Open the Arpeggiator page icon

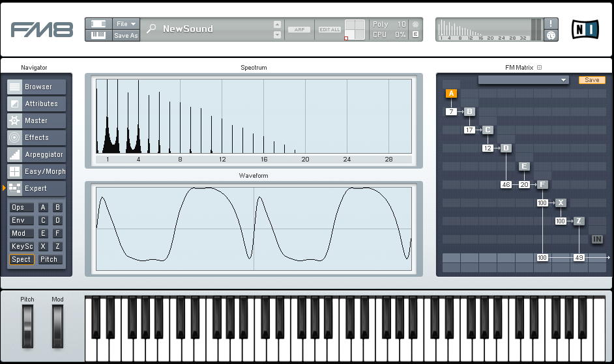[14, 154]
